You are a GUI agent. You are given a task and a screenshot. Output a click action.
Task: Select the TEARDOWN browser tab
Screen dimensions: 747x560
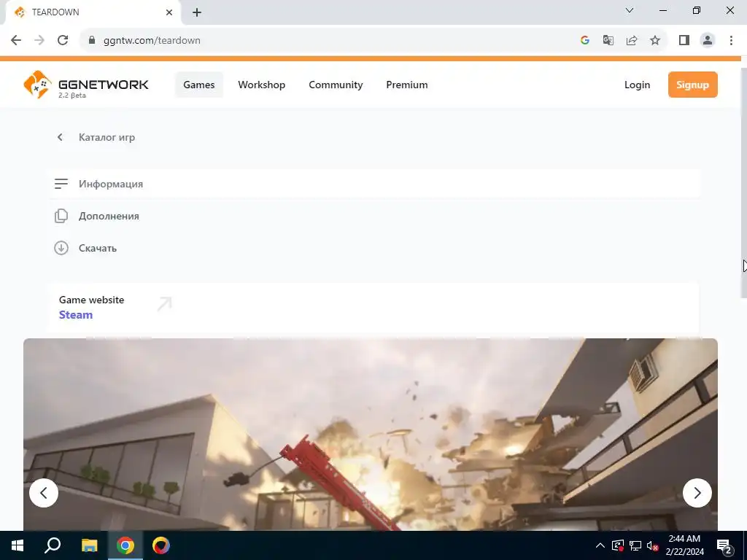(x=93, y=12)
